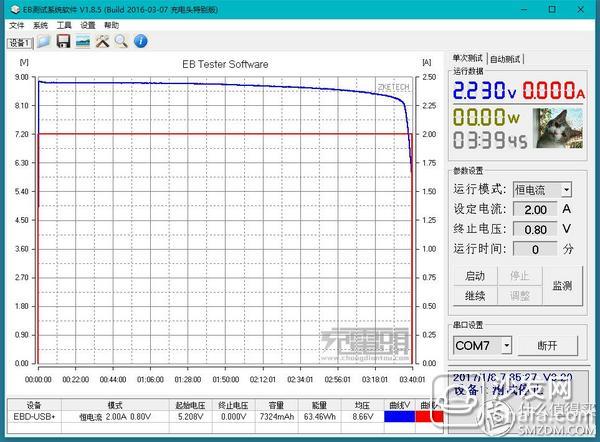Viewport: 600px width, 442px height.
Task: Click the 能量 column header
Action: pos(320,405)
